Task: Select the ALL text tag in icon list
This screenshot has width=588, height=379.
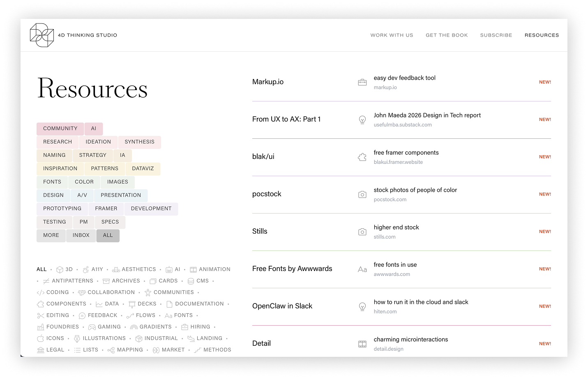Action: pyautogui.click(x=42, y=269)
